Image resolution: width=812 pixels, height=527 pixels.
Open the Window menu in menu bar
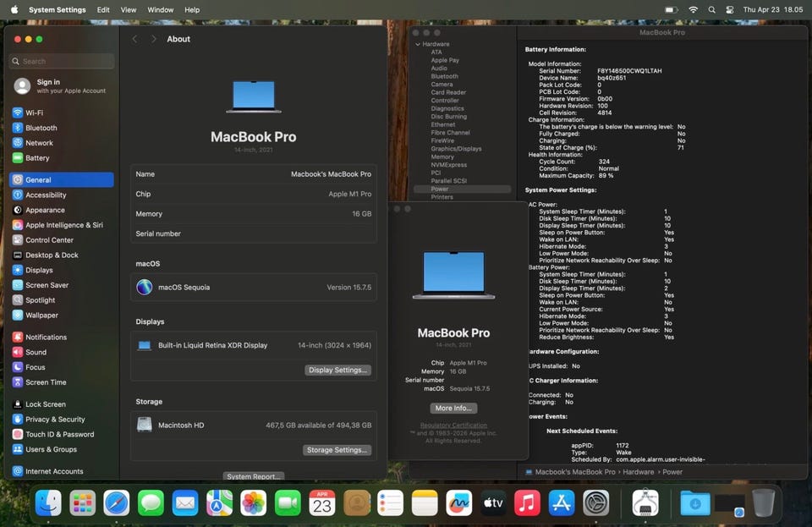tap(161, 10)
